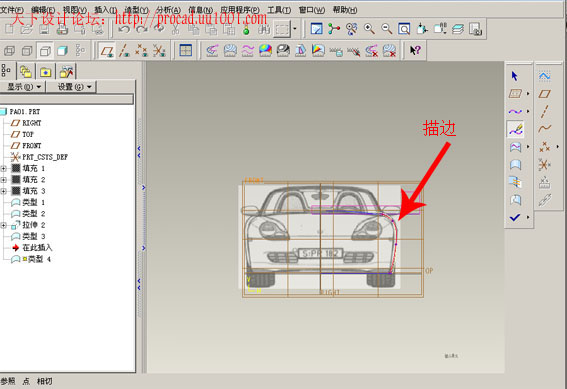This screenshot has height=389, width=567.
Task: Click the rainbow shaded curvature icon
Action: 265,50
